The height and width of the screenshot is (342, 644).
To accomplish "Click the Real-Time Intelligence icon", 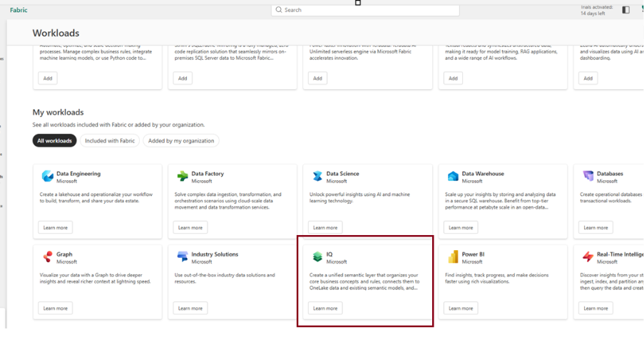I will point(588,257).
